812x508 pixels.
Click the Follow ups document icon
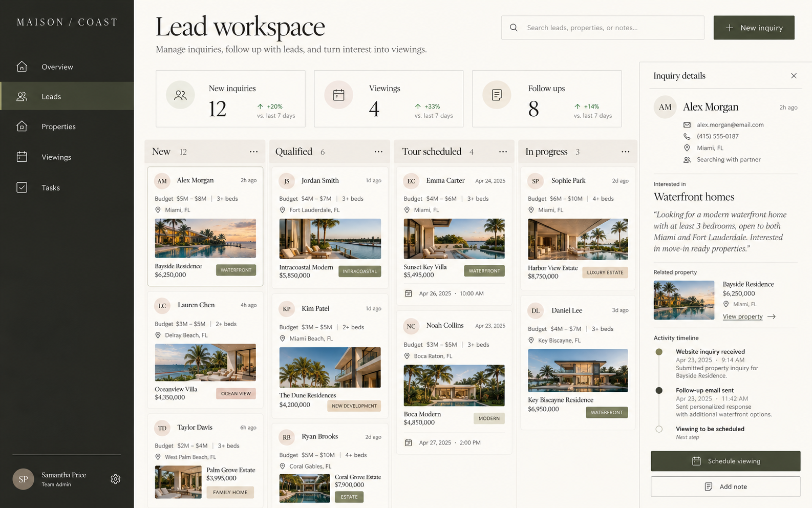point(497,95)
